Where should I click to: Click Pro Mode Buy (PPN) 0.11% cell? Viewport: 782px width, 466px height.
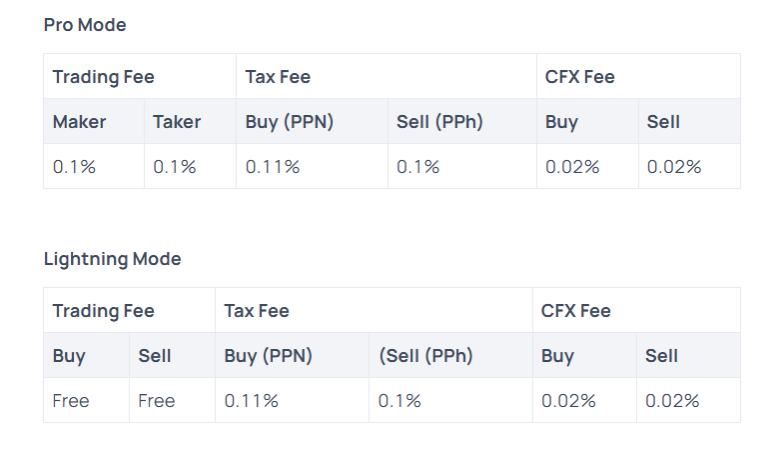(x=272, y=167)
